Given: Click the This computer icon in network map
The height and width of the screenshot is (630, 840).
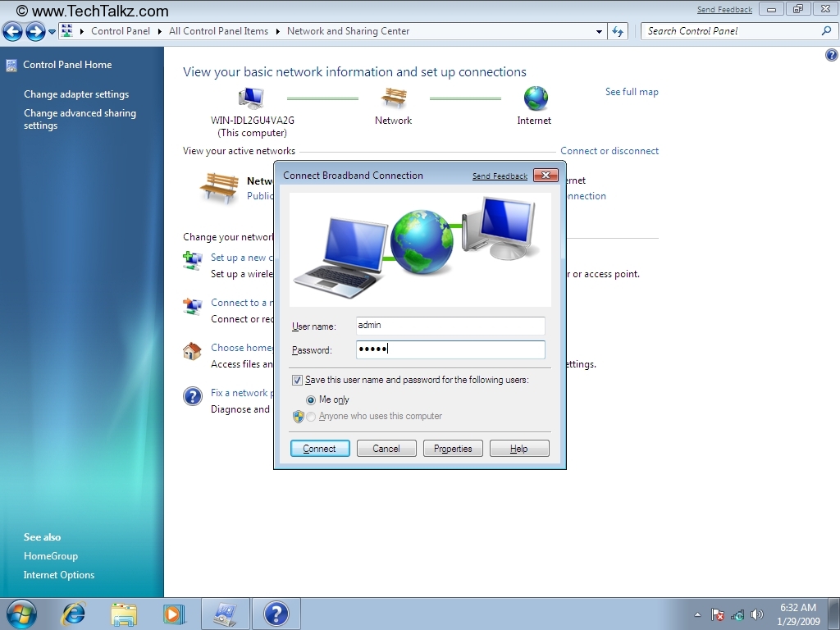Looking at the screenshot, I should point(251,98).
